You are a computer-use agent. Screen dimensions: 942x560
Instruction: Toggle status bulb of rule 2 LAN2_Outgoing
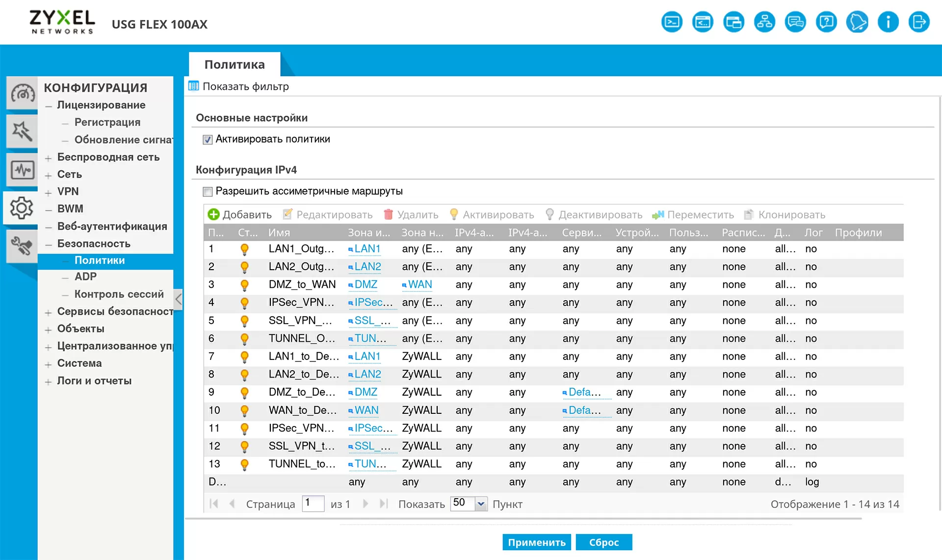244,267
